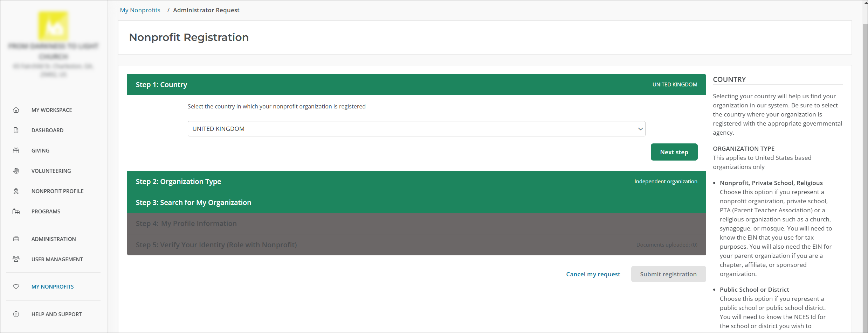Go to User Management in sidebar

(57, 259)
